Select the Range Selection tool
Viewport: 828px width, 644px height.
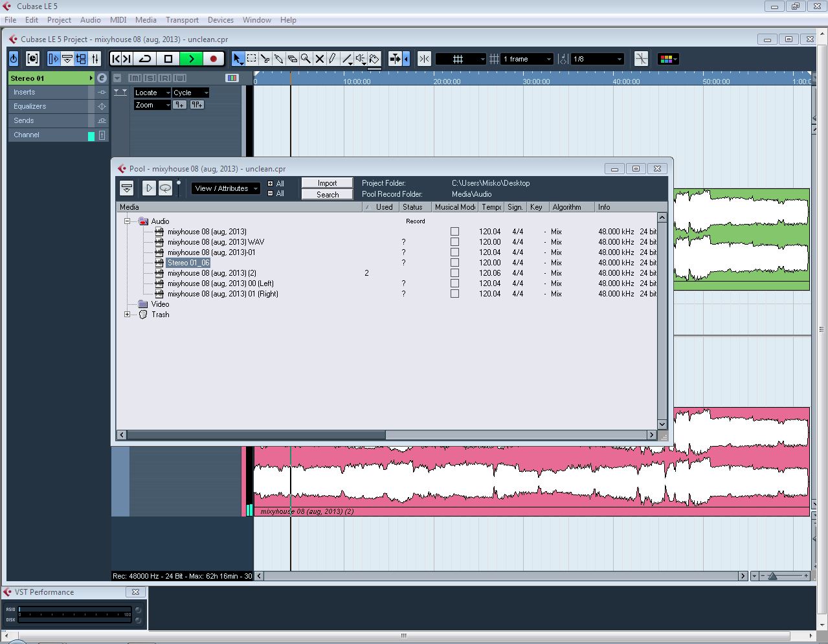click(x=251, y=59)
